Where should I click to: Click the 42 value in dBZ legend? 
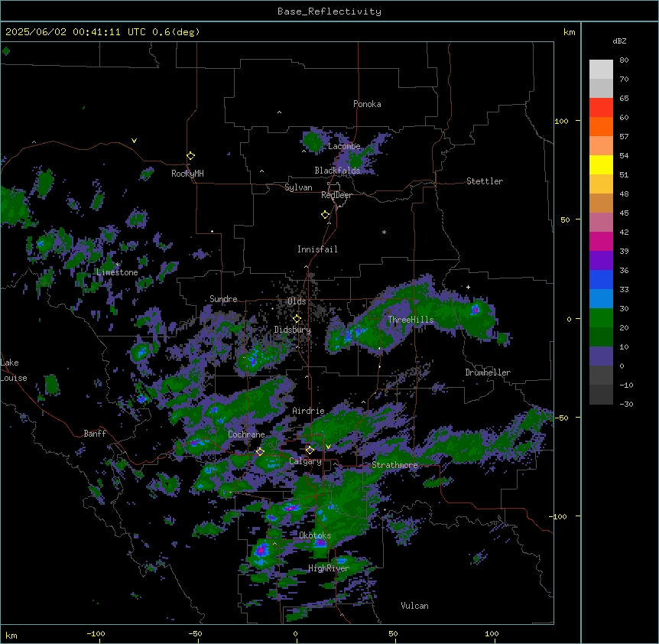[x=624, y=232]
